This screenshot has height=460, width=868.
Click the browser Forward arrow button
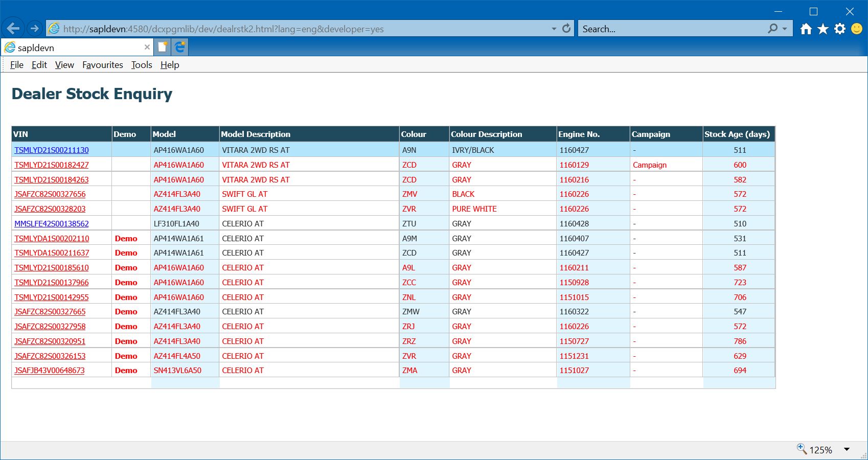34,29
